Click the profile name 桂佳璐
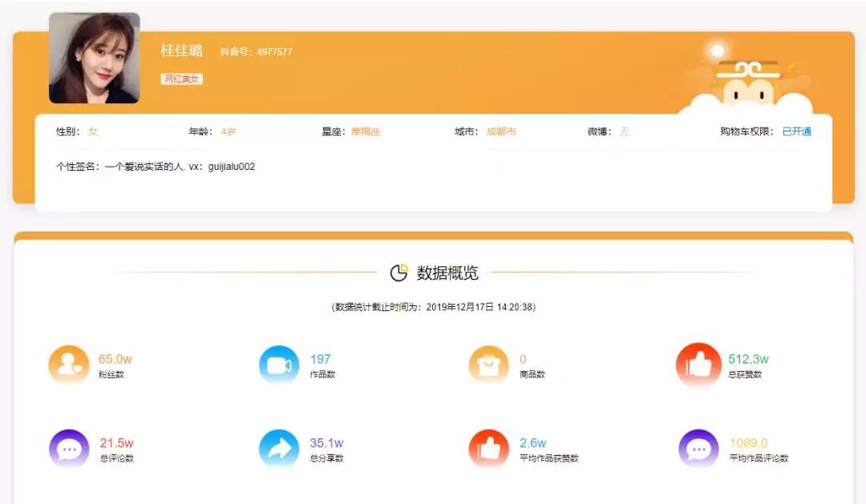 pyautogui.click(x=182, y=50)
